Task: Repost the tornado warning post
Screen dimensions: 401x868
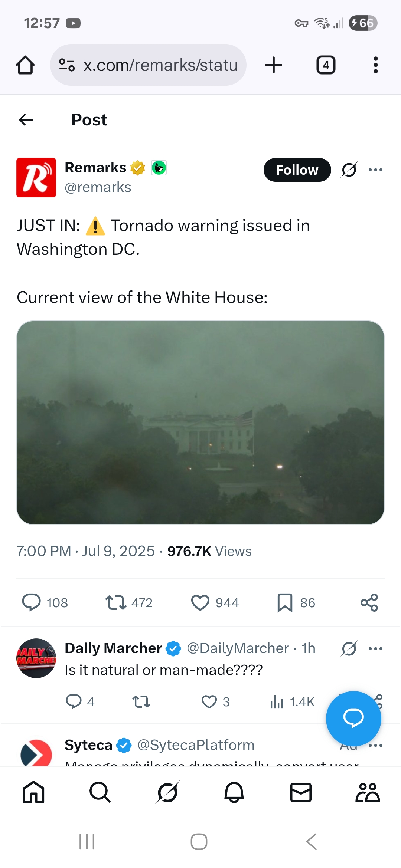Action: [116, 602]
